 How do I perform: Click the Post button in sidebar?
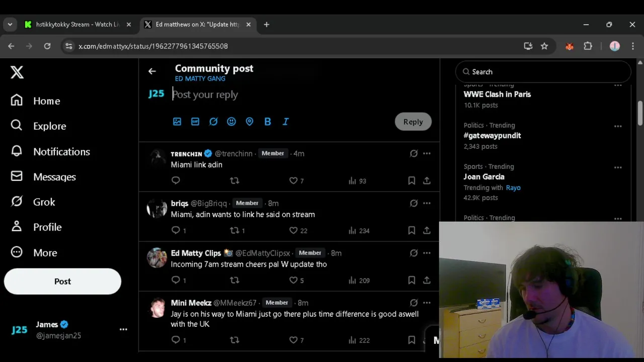[x=62, y=281]
